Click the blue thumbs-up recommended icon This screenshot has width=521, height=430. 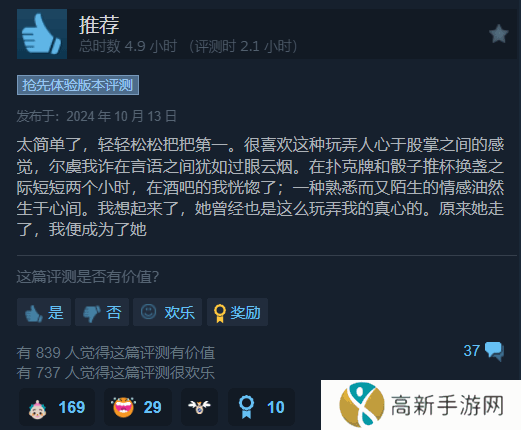pyautogui.click(x=42, y=34)
